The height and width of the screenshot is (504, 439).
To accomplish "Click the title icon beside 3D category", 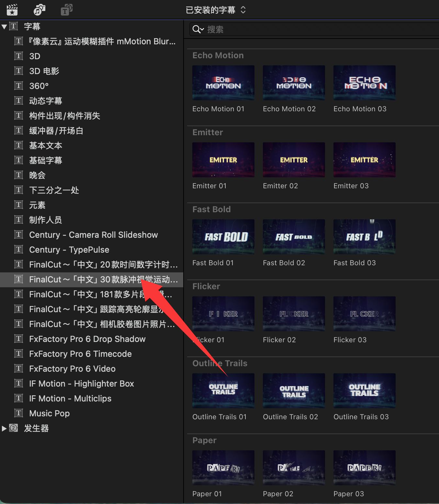I will pos(19,56).
